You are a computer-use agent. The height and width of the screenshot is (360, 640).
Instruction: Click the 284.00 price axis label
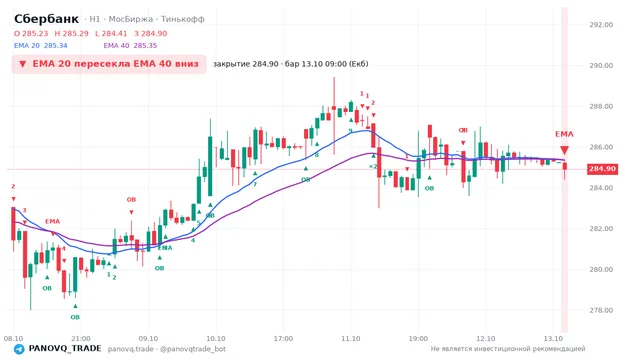(x=601, y=188)
